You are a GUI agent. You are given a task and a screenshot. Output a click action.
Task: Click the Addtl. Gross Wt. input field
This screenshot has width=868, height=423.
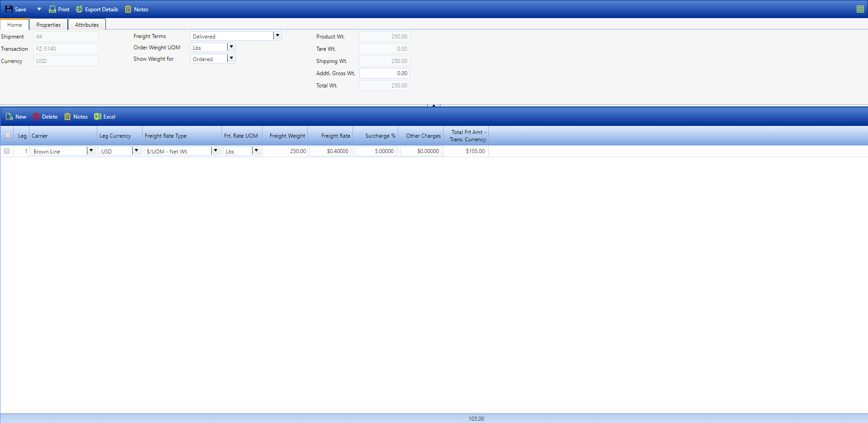coord(384,73)
